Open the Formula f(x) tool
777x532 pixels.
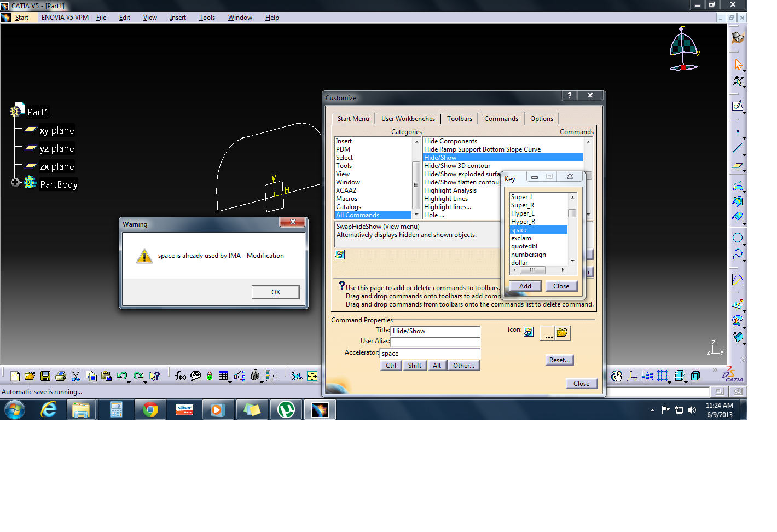(x=181, y=376)
